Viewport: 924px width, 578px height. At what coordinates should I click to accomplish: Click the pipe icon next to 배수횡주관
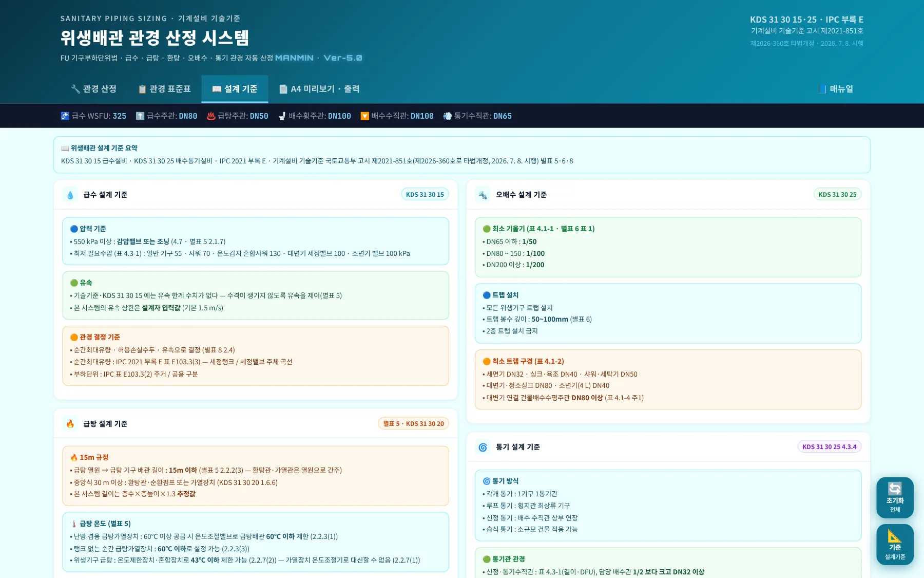coord(282,116)
